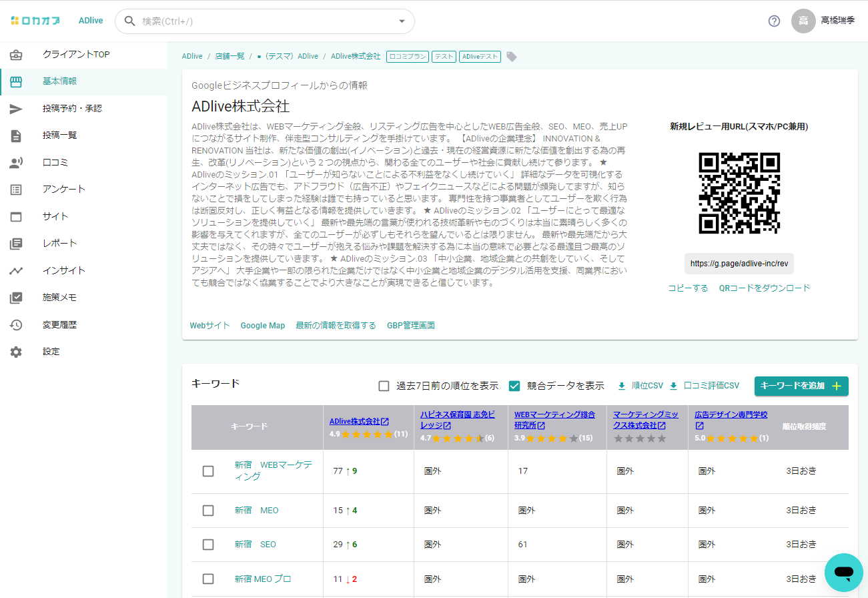868x598 pixels.
Task: Click the tag icon beside breadcrumb labels
Action: pyautogui.click(x=512, y=57)
